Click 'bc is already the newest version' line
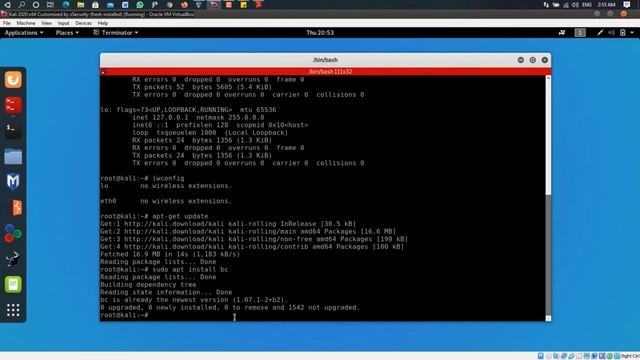The image size is (640, 360). [194, 300]
